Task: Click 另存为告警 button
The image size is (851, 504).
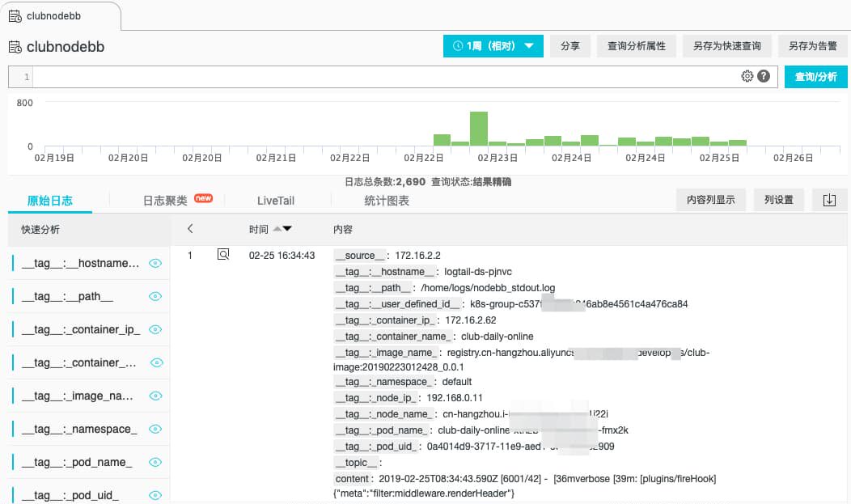Action: pyautogui.click(x=813, y=46)
